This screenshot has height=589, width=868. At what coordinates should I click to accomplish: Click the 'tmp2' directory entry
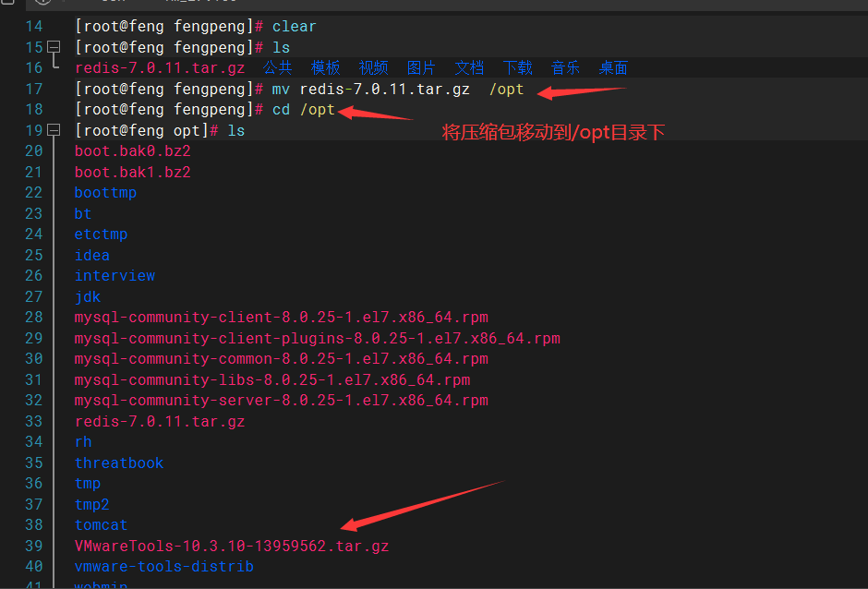[x=92, y=504]
